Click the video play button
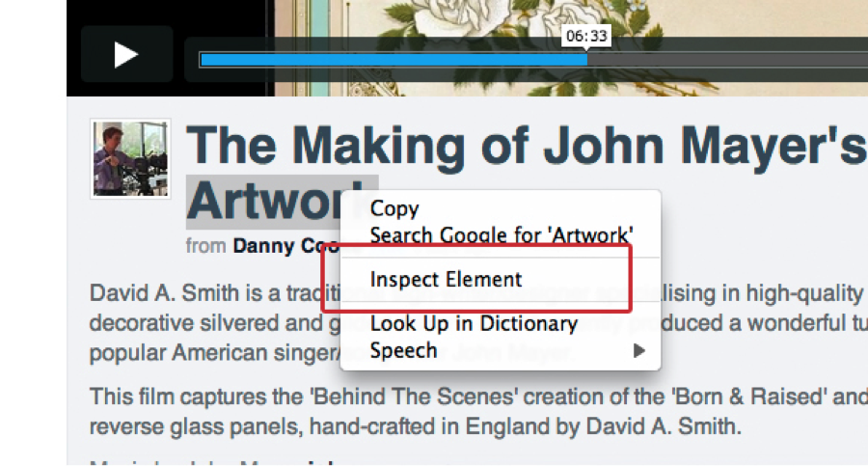 coord(126,54)
